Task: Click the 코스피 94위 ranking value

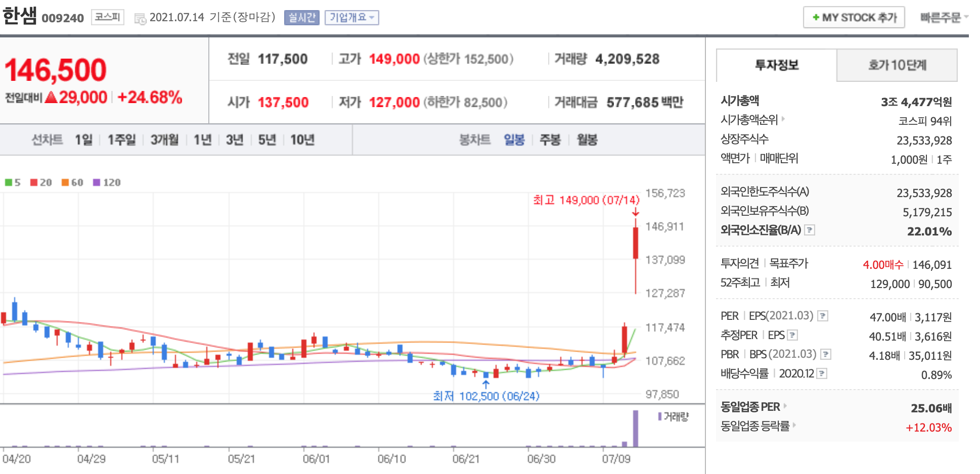Action: (925, 121)
